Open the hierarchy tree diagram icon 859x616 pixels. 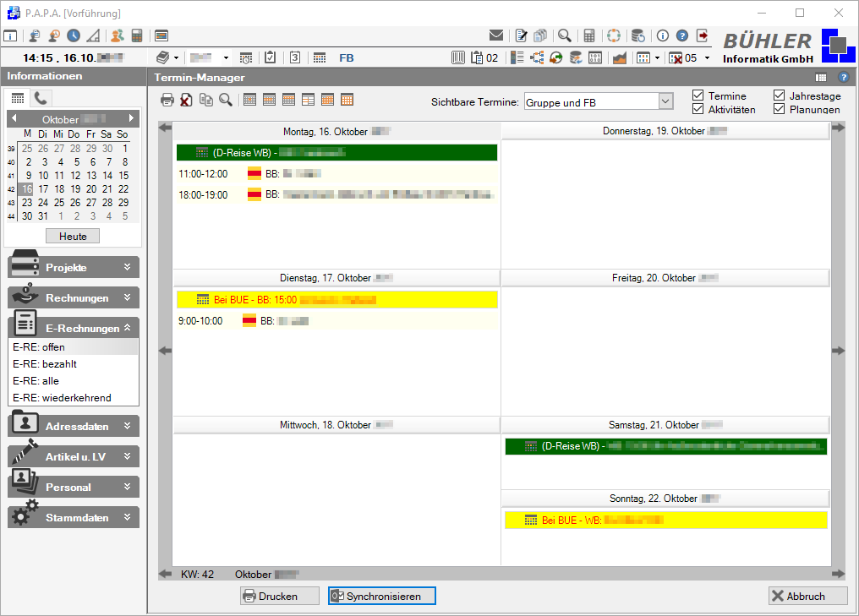pyautogui.click(x=537, y=57)
